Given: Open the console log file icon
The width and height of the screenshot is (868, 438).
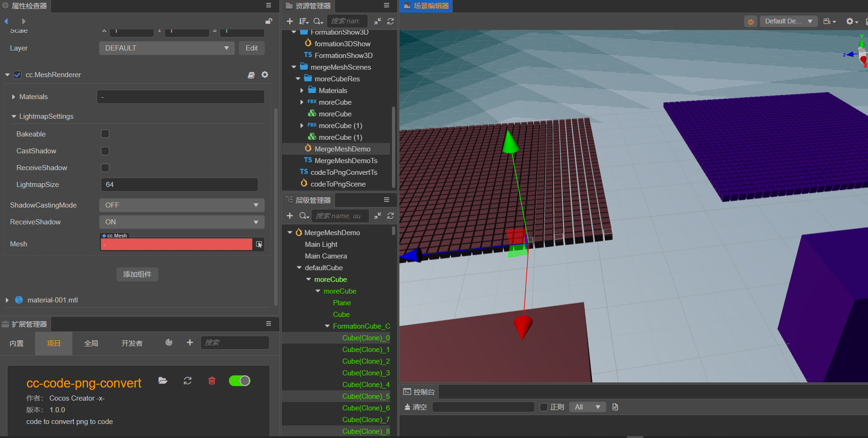Looking at the screenshot, I should tap(615, 407).
